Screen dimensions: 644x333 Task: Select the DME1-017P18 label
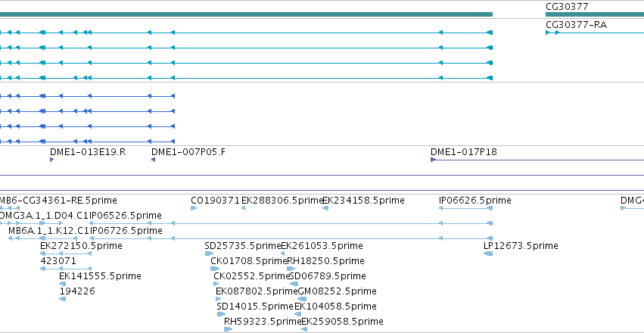coord(464,152)
